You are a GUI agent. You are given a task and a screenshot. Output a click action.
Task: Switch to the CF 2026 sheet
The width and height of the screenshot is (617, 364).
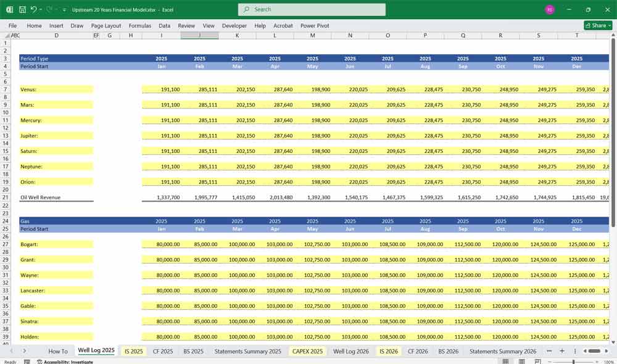pos(418,351)
